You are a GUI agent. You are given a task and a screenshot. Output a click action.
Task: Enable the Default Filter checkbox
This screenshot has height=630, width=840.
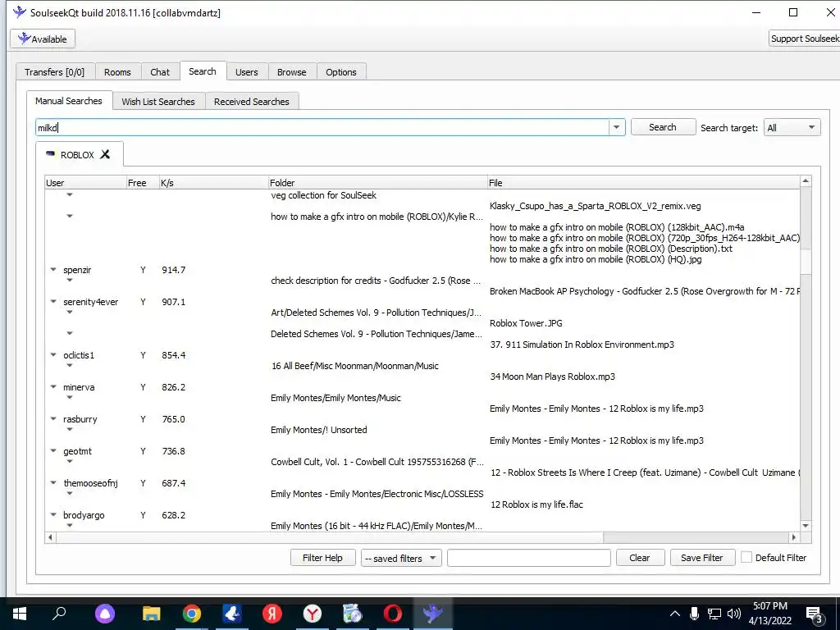pos(746,557)
